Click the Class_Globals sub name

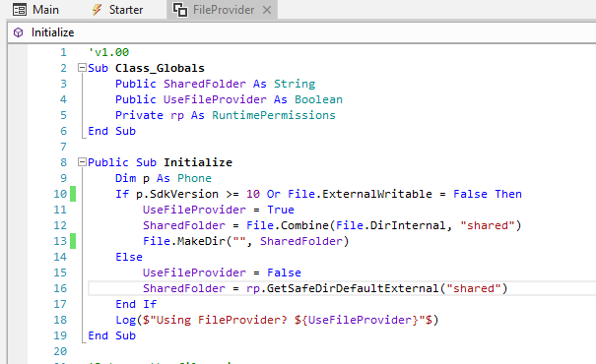point(160,68)
